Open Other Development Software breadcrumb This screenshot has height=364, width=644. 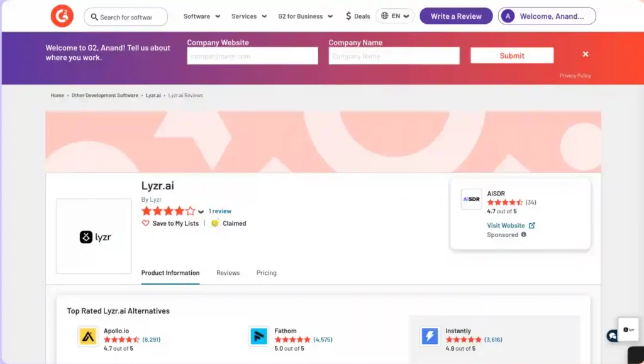105,95
